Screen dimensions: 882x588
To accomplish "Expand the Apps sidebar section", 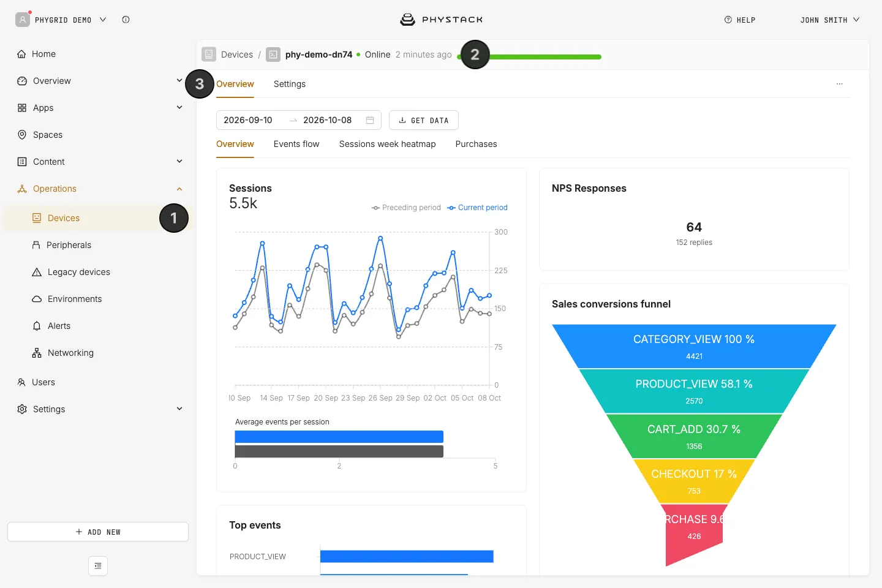I will pos(179,108).
